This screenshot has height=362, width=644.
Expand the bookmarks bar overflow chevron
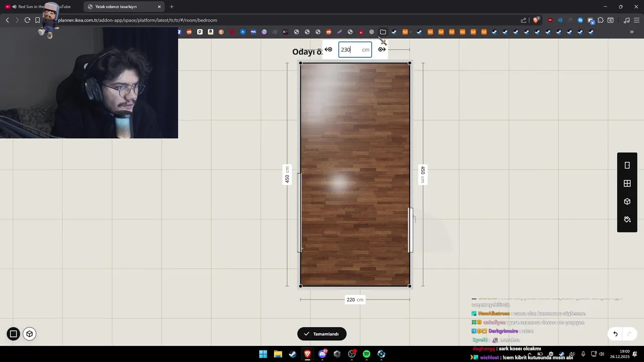click(x=632, y=32)
